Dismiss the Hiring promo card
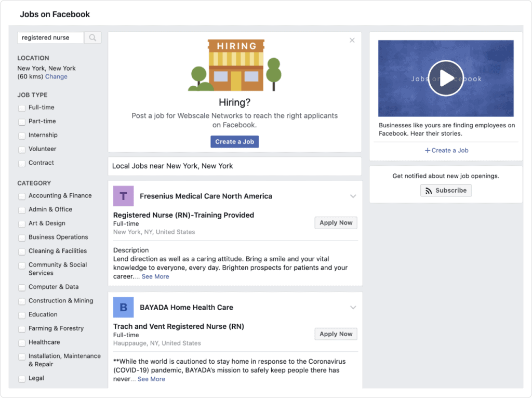The image size is (532, 398). pos(352,40)
